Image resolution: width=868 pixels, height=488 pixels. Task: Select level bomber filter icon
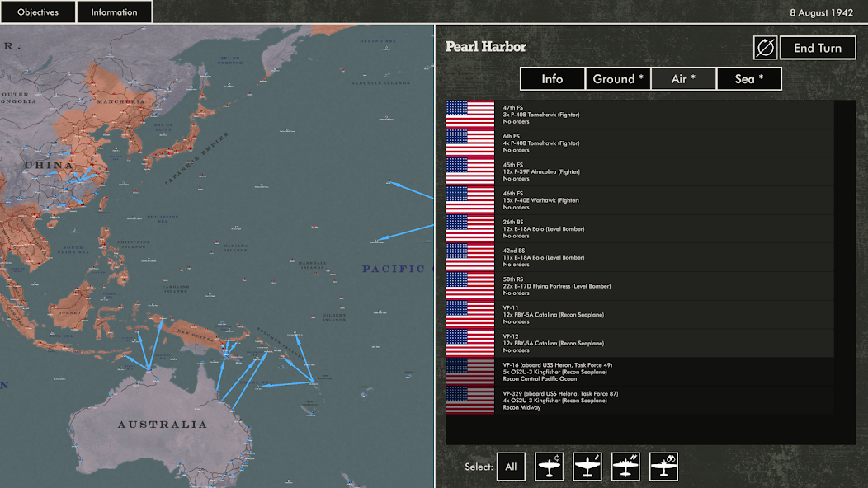point(625,467)
